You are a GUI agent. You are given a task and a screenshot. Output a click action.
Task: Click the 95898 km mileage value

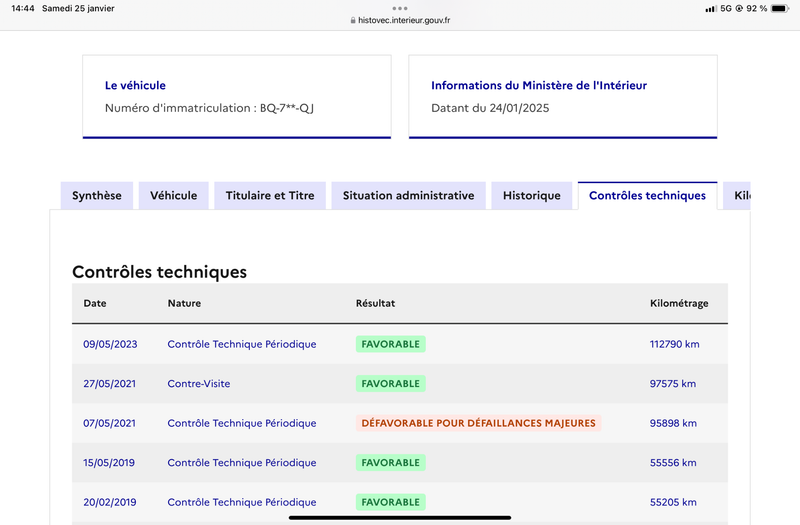(x=673, y=423)
